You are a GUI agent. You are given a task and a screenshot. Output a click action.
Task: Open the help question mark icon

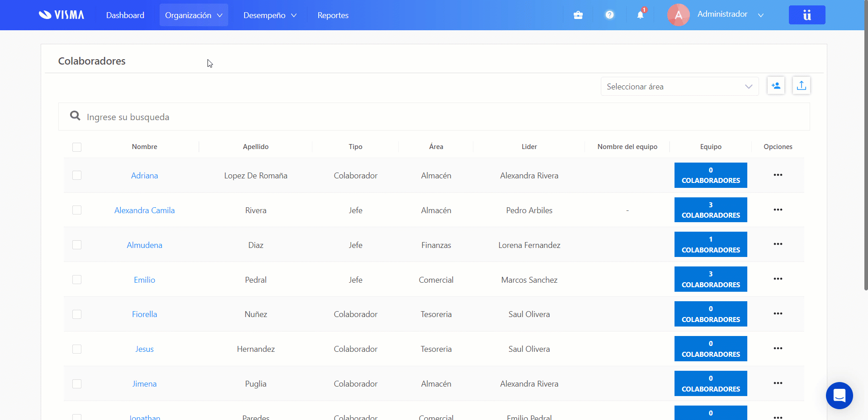(x=609, y=15)
